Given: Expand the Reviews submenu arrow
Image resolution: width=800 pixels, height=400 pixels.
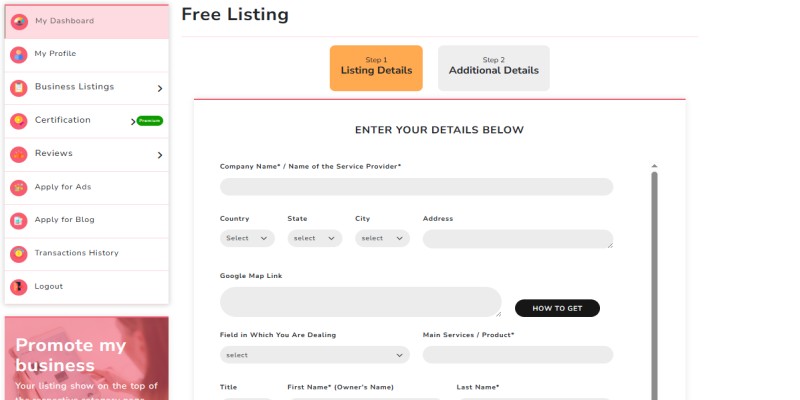Looking at the screenshot, I should tap(160, 155).
